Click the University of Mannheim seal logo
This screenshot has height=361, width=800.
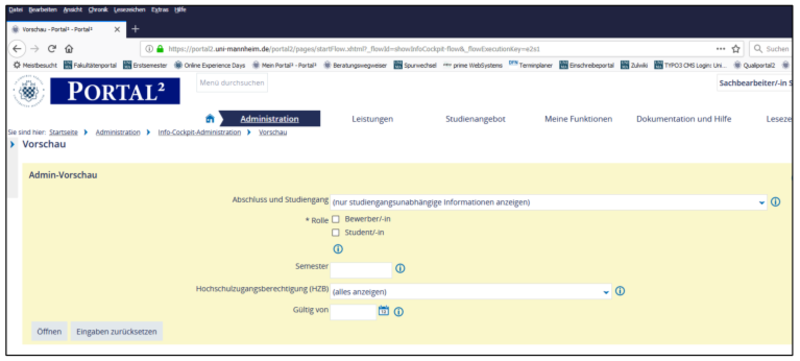pos(29,91)
